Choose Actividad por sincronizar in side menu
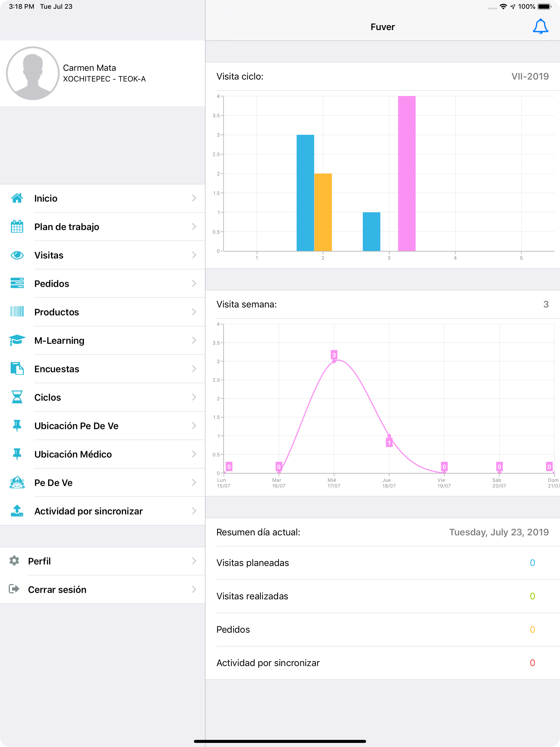Viewport: 560px width, 747px height. coord(103,510)
